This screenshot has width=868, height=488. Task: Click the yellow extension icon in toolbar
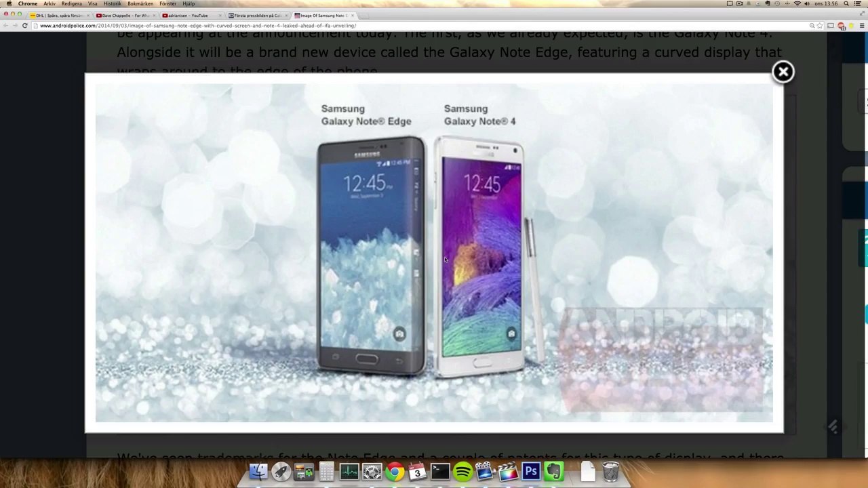[x=850, y=26]
